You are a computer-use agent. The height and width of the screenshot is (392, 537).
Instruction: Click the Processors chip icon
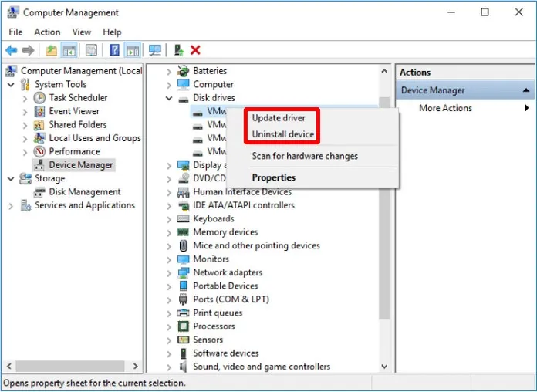pyautogui.click(x=183, y=326)
